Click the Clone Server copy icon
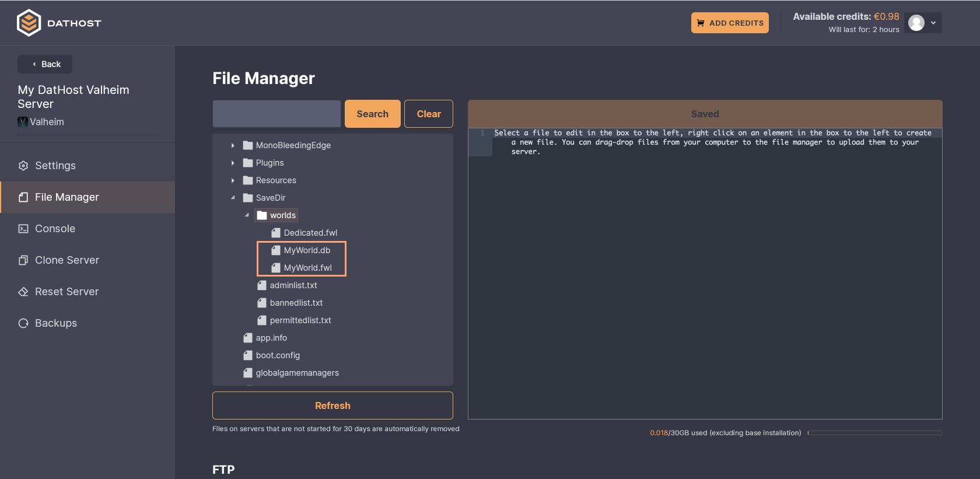 pyautogui.click(x=23, y=260)
